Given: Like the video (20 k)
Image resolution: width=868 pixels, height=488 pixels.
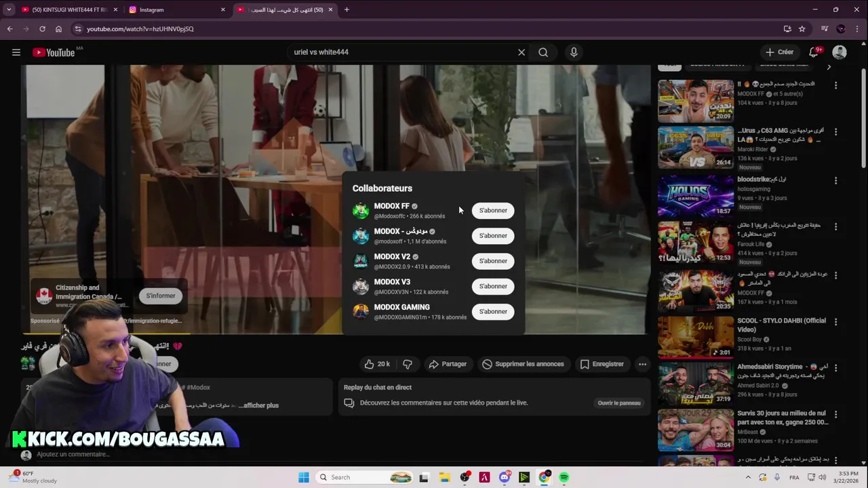Looking at the screenshot, I should [x=376, y=364].
